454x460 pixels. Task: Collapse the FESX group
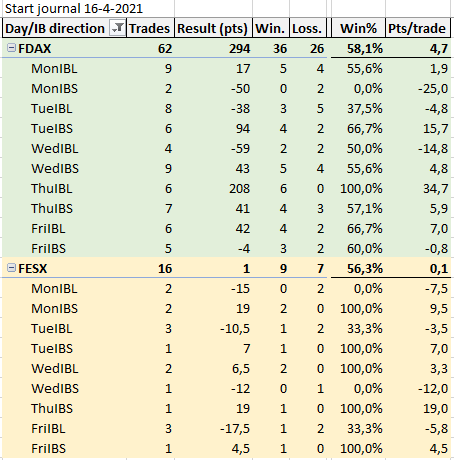coord(11,268)
